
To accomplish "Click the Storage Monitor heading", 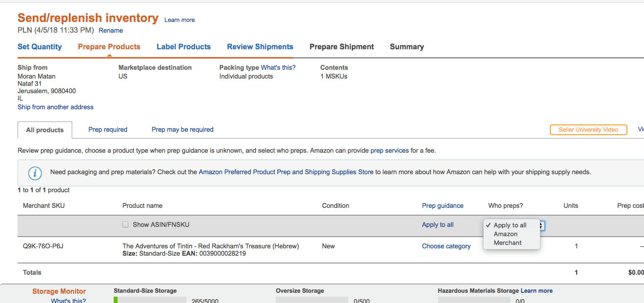I will pyautogui.click(x=59, y=291).
